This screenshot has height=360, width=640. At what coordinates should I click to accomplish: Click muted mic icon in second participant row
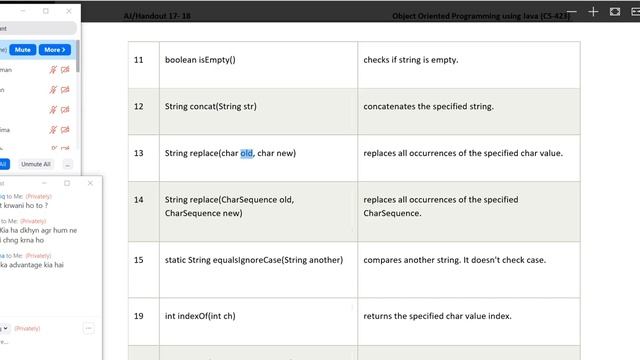53,90
